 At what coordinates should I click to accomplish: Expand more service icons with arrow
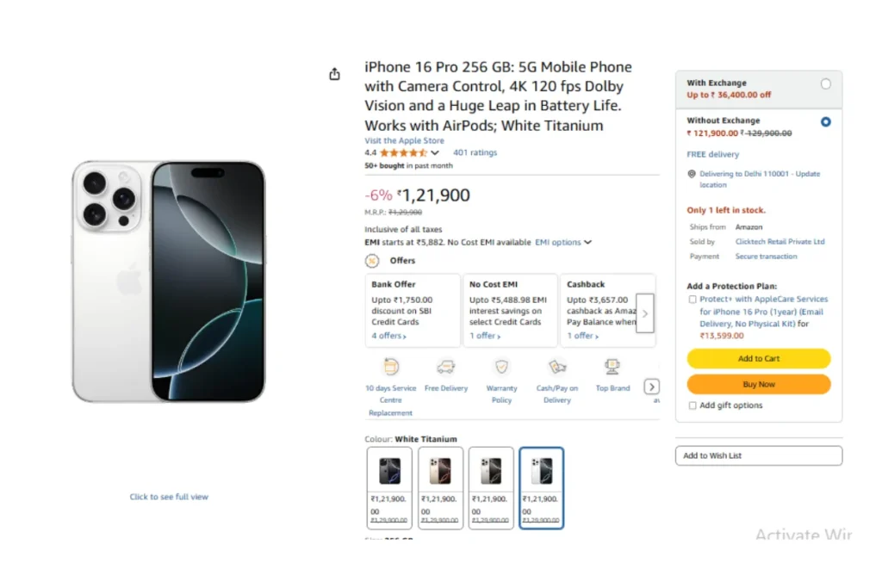[652, 387]
